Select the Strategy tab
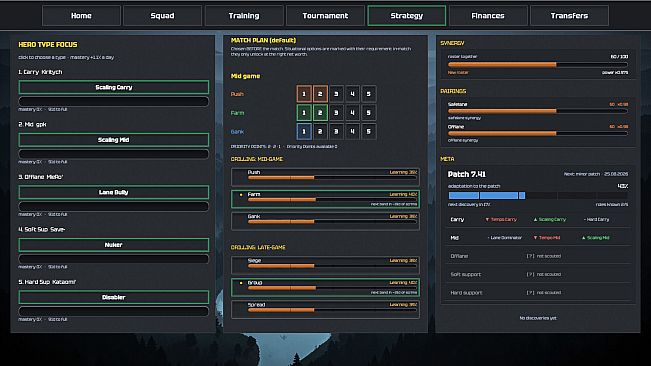Image resolution: width=651 pixels, height=366 pixels. (407, 16)
